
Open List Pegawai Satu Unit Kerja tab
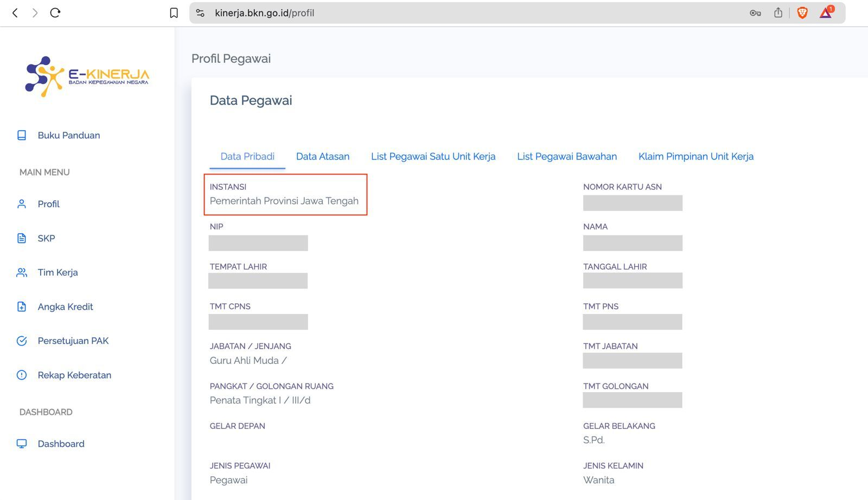433,156
